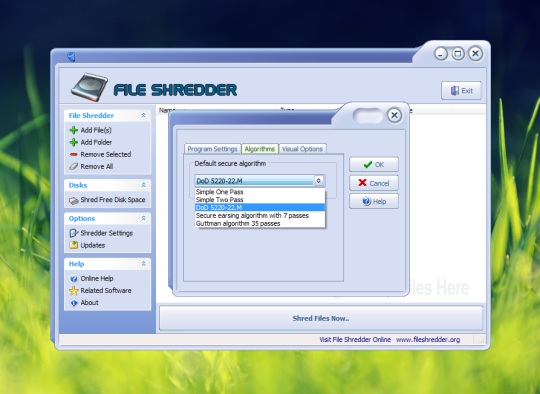Click the door icon on the Exit button

pyautogui.click(x=455, y=91)
